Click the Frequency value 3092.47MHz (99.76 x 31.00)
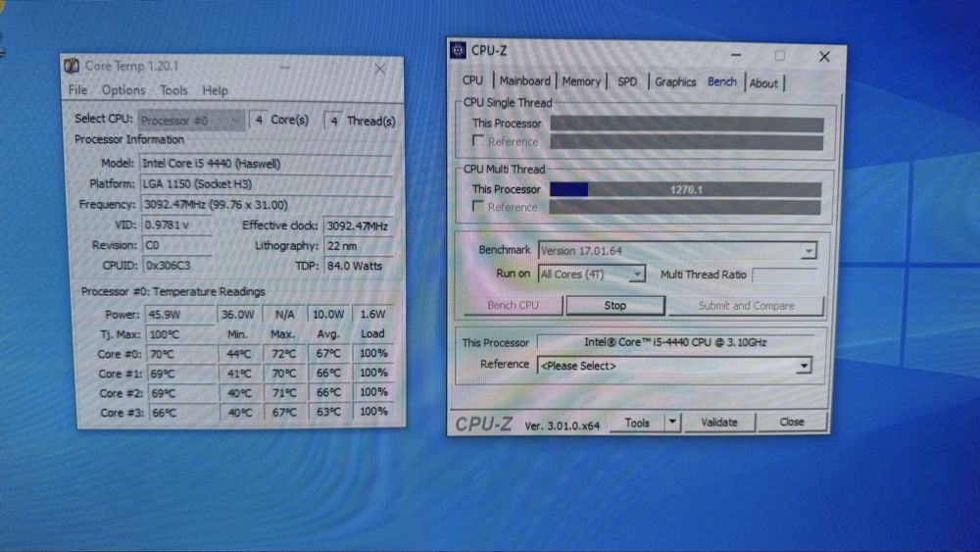Image resolution: width=980 pixels, height=552 pixels. (x=267, y=204)
